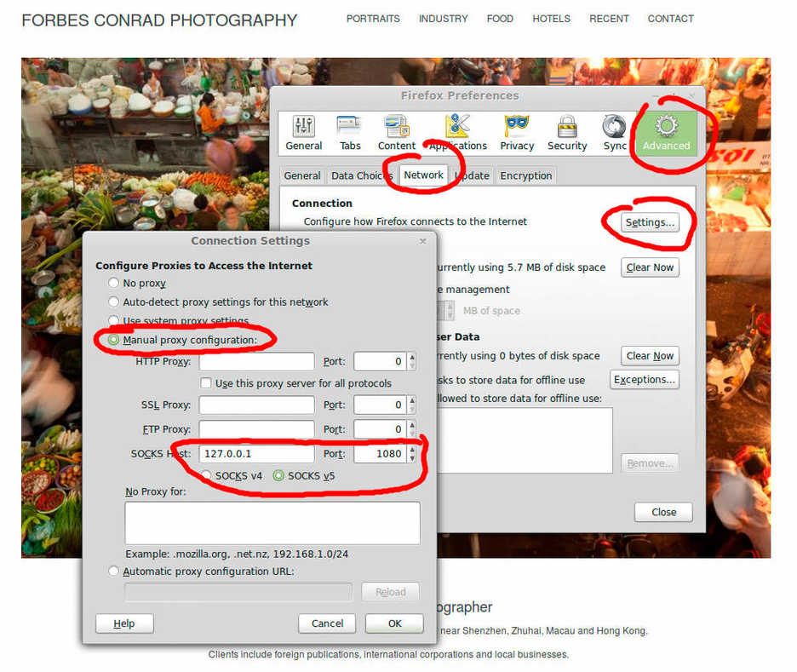Click OK in Connection Settings

(x=394, y=623)
